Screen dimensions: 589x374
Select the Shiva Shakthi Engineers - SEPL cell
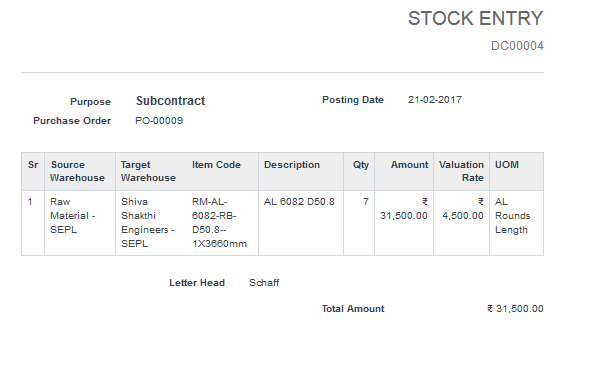(x=148, y=223)
